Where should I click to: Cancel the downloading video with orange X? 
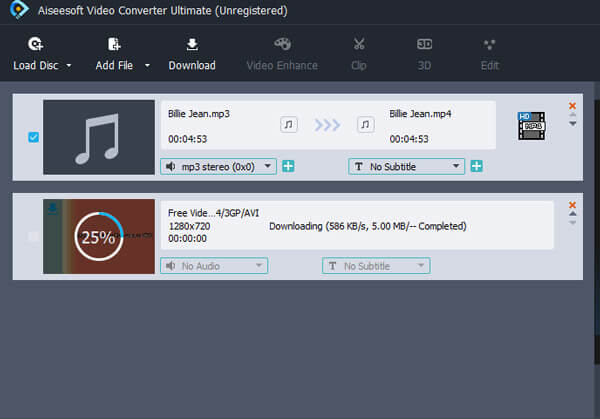tap(572, 205)
